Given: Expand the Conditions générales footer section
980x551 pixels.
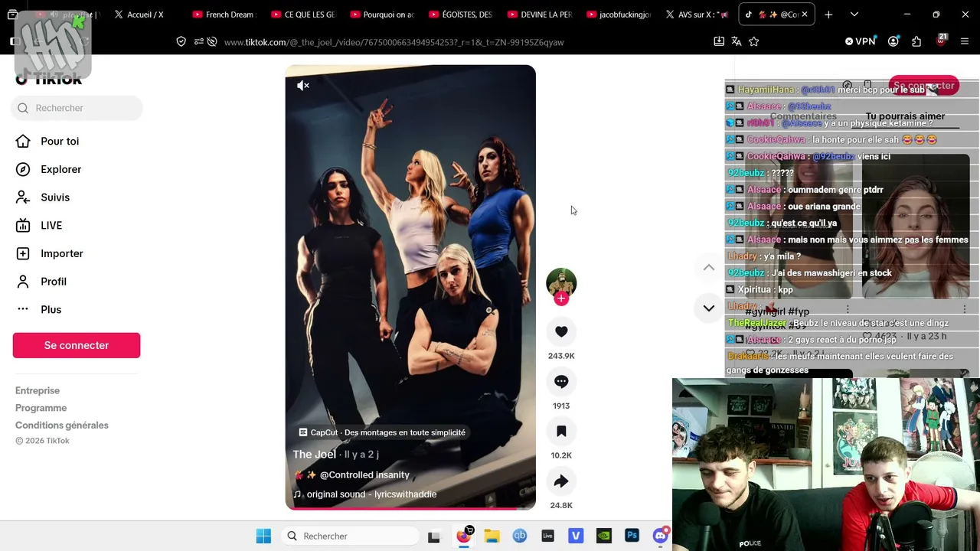Looking at the screenshot, I should coord(62,425).
